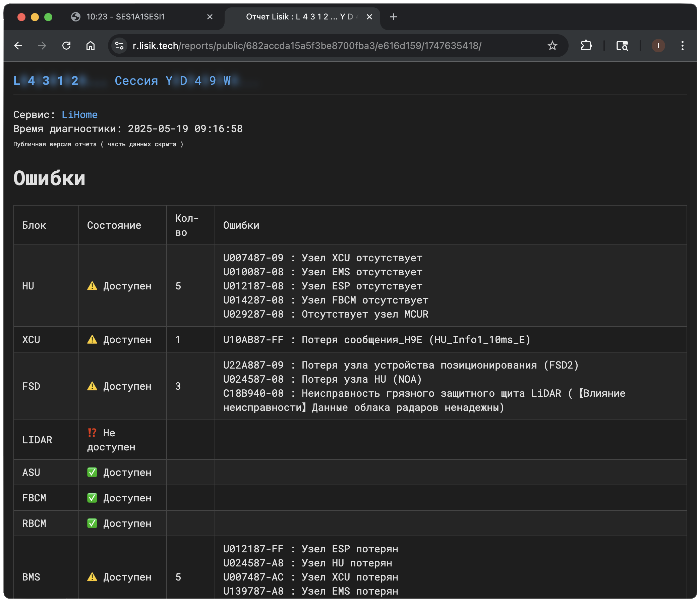Click error U10AB87-FF Потеря сообщения_H9E
Image resolution: width=700 pixels, height=605 pixels.
377,339
